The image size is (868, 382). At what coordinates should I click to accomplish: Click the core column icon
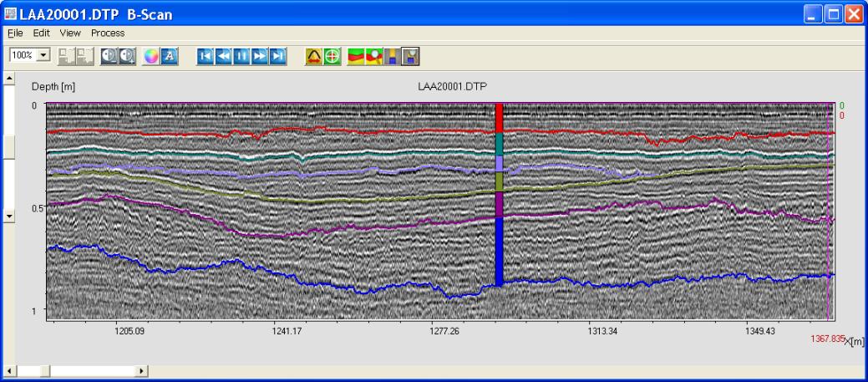pyautogui.click(x=393, y=56)
